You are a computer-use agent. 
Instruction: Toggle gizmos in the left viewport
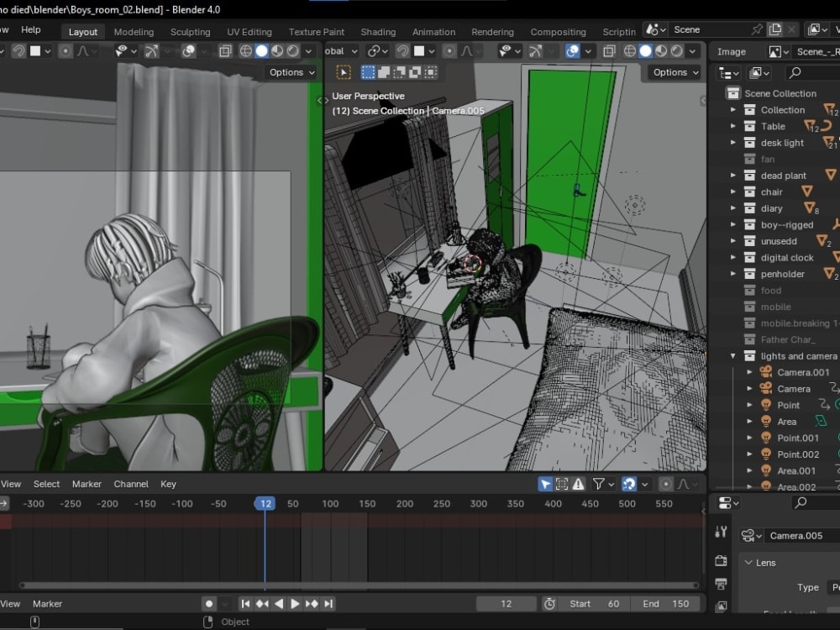tap(151, 51)
